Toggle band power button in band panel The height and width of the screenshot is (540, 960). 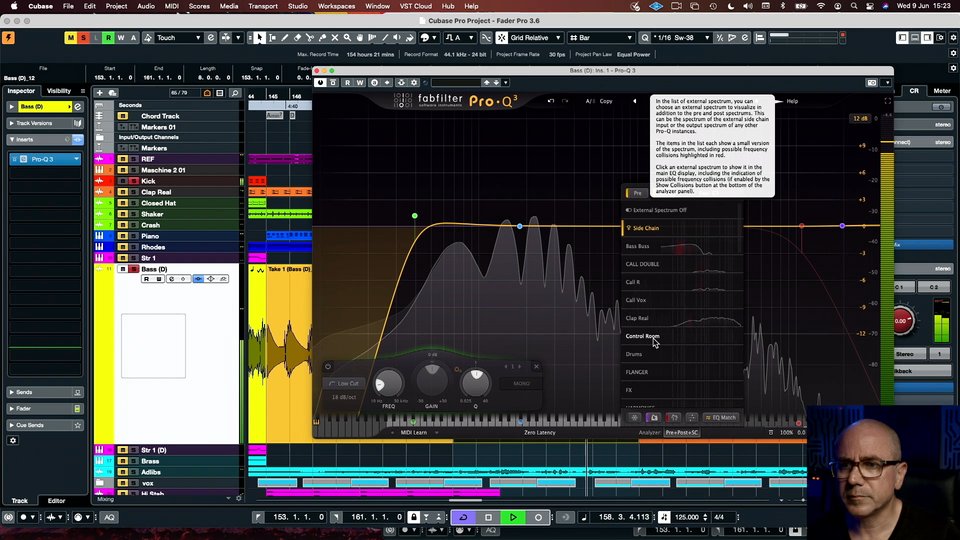(x=328, y=367)
